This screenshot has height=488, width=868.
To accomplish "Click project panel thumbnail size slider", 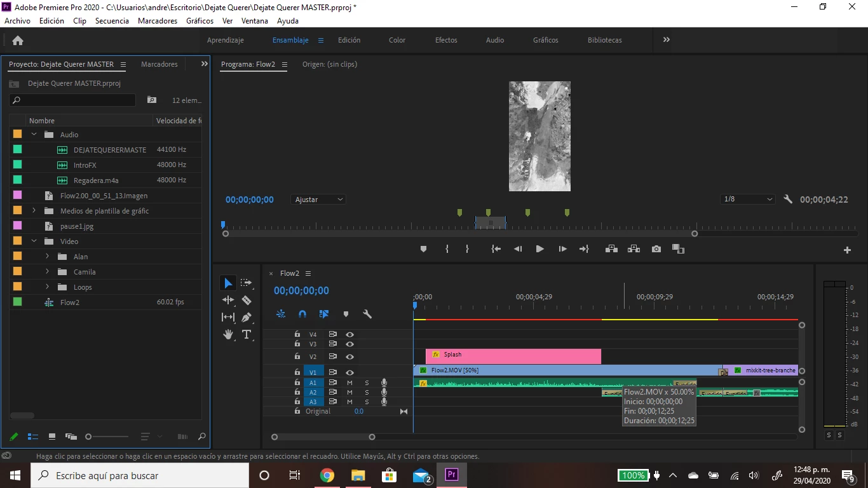I will pyautogui.click(x=107, y=437).
